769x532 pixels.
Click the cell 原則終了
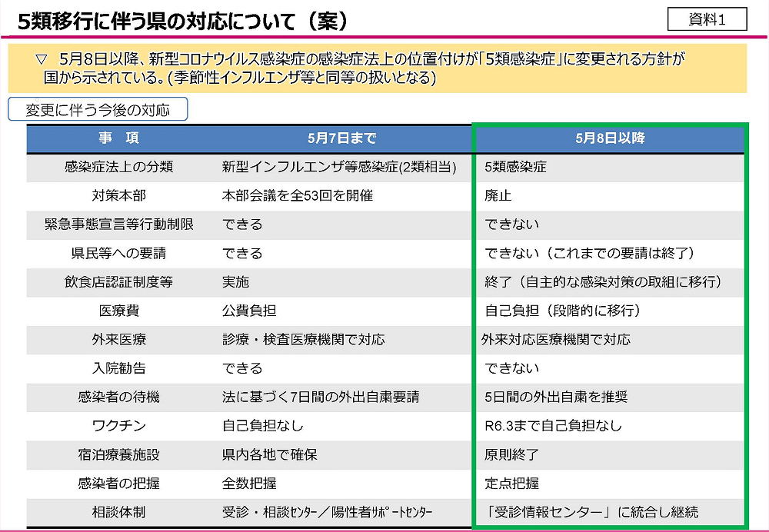point(512,454)
